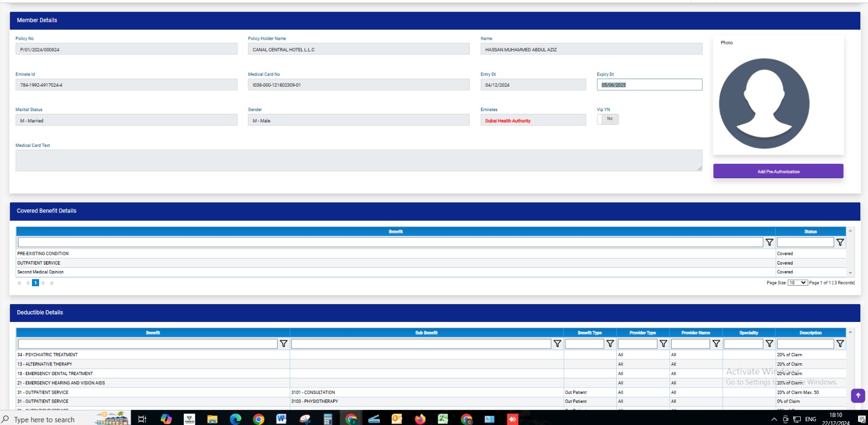Click filter icon for Status column
868x425 pixels.
[840, 242]
